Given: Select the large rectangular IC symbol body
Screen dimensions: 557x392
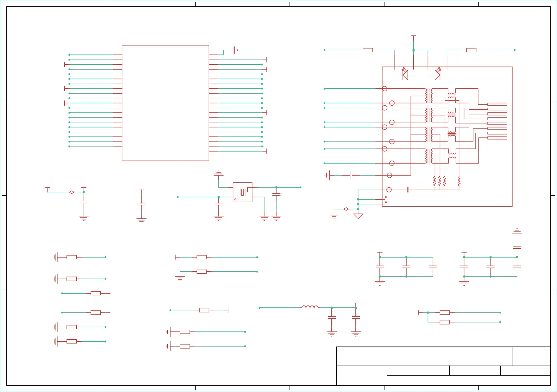Looking at the screenshot, I should 165,103.
